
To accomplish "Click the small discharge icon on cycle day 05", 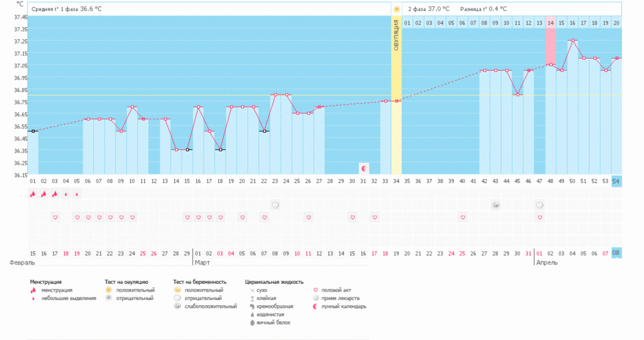I will 77,194.
